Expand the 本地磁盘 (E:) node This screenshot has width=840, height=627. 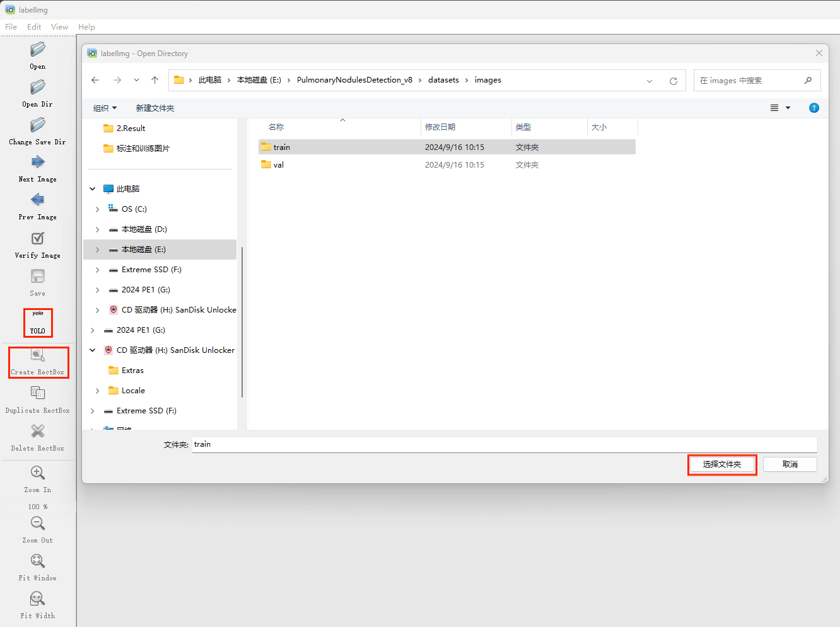tap(98, 250)
